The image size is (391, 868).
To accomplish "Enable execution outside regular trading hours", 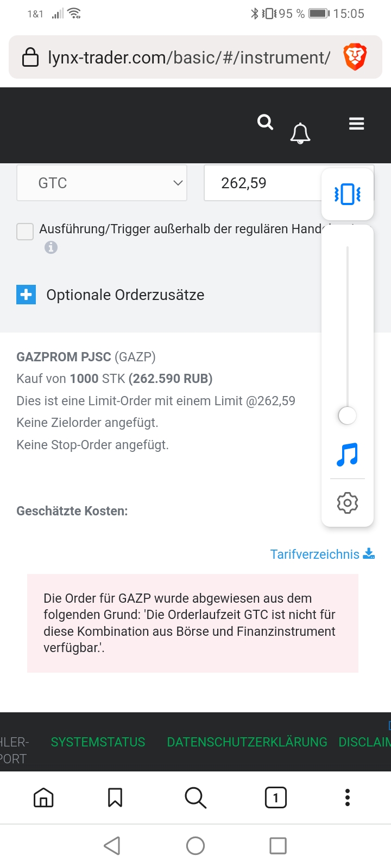I will pyautogui.click(x=25, y=232).
